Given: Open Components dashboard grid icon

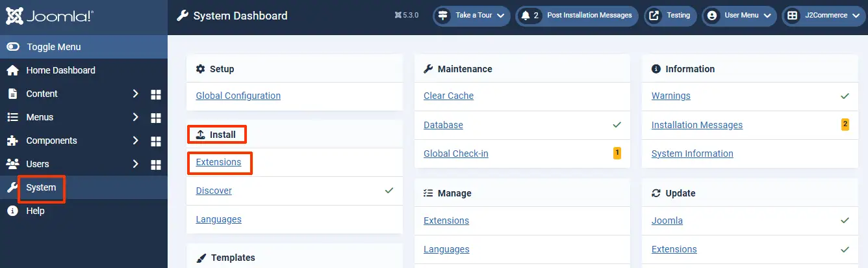Looking at the screenshot, I should [156, 141].
